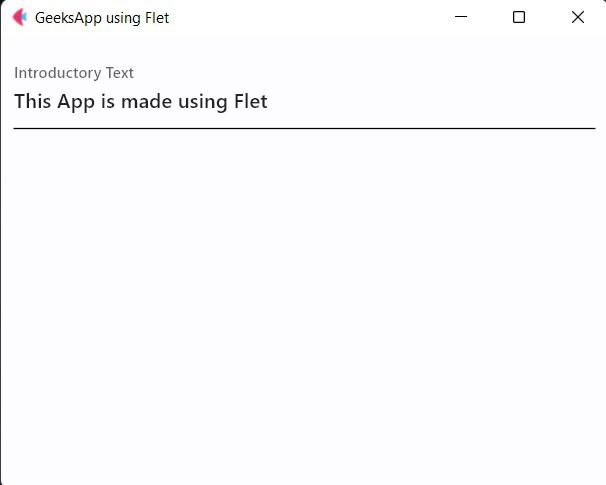The height and width of the screenshot is (485, 606).
Task: Place cursor on word "App" in text field
Action: (x=76, y=102)
